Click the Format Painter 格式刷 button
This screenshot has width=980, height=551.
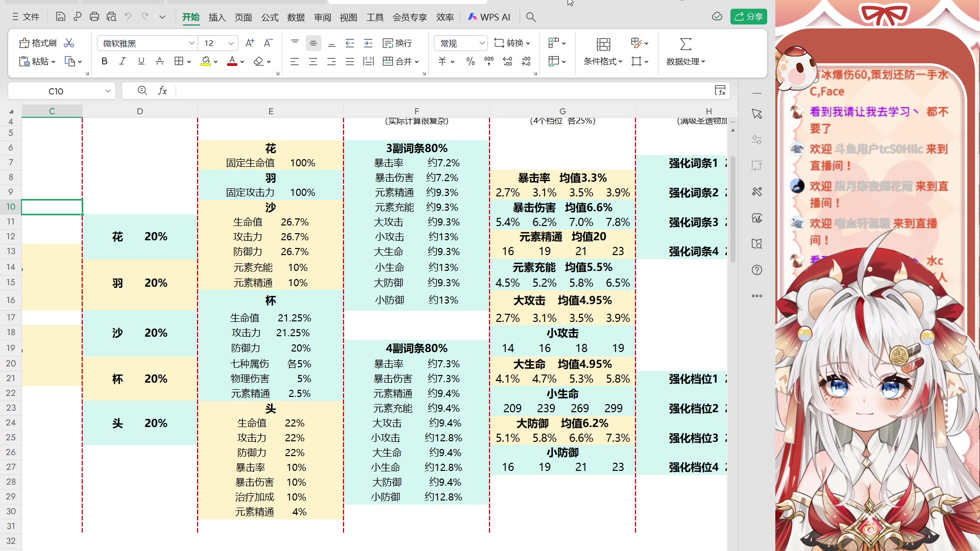[38, 43]
